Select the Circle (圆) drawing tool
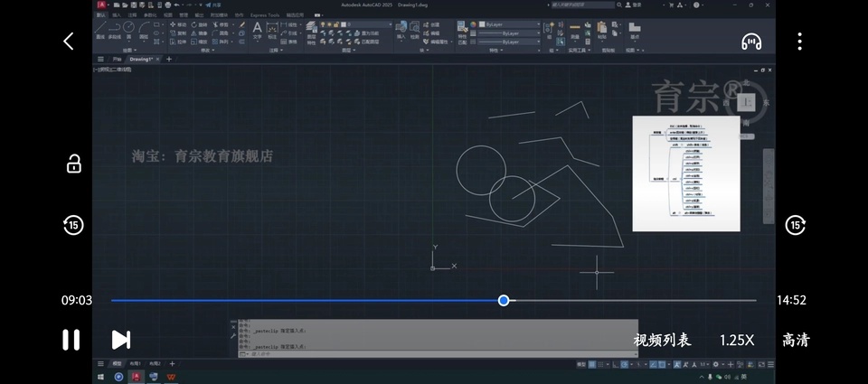Image resolution: width=868 pixels, height=384 pixels. point(130,28)
